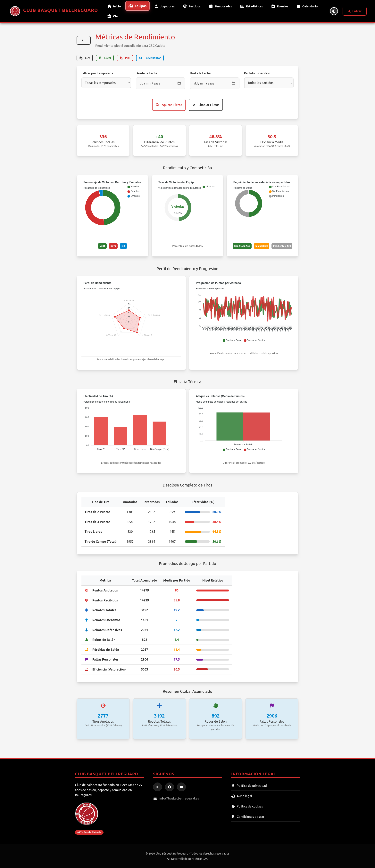This screenshot has width=375, height=868.
Task: Click the Rebotes Totales arrows icon
Action: point(86,610)
